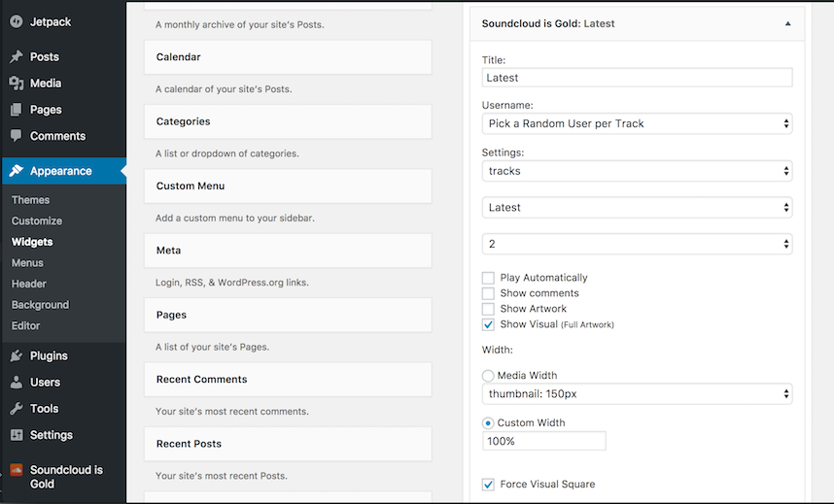Viewport: 834px width, 504px height.
Task: Click 'Add a custom menu to your sidebar.'
Action: (x=235, y=218)
